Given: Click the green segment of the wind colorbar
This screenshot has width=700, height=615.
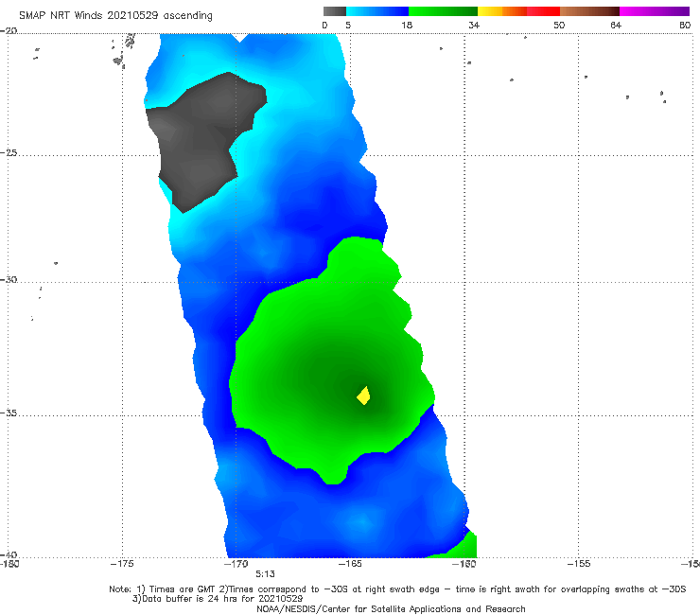Looking at the screenshot, I should pyautogui.click(x=443, y=11).
